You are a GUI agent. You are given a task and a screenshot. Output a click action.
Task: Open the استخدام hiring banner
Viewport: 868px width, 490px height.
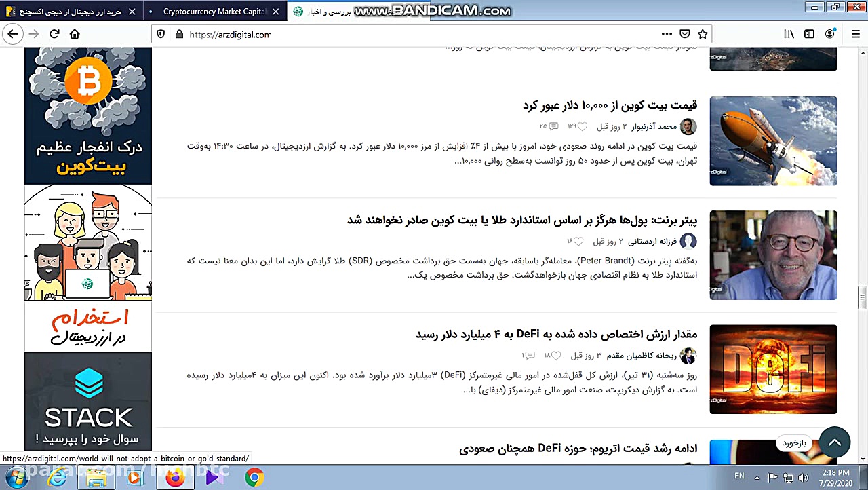(88, 268)
